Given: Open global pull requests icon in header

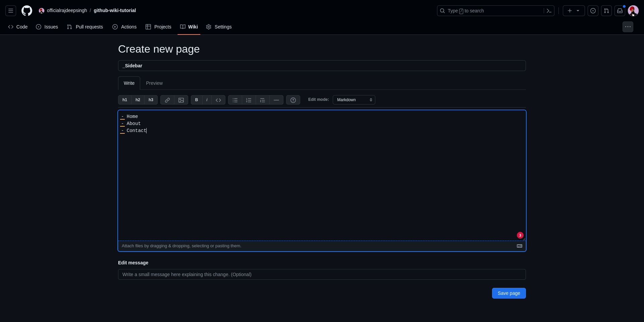Looking at the screenshot, I should tap(606, 11).
